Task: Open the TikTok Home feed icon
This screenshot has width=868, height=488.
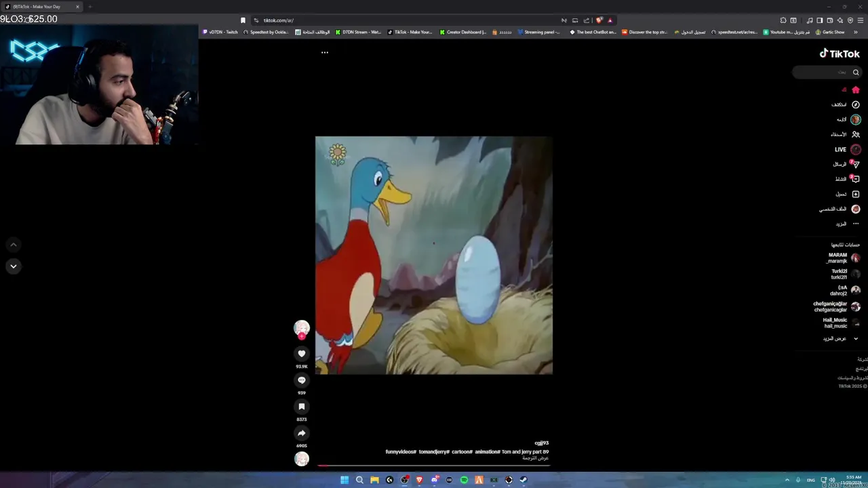Action: [856, 89]
